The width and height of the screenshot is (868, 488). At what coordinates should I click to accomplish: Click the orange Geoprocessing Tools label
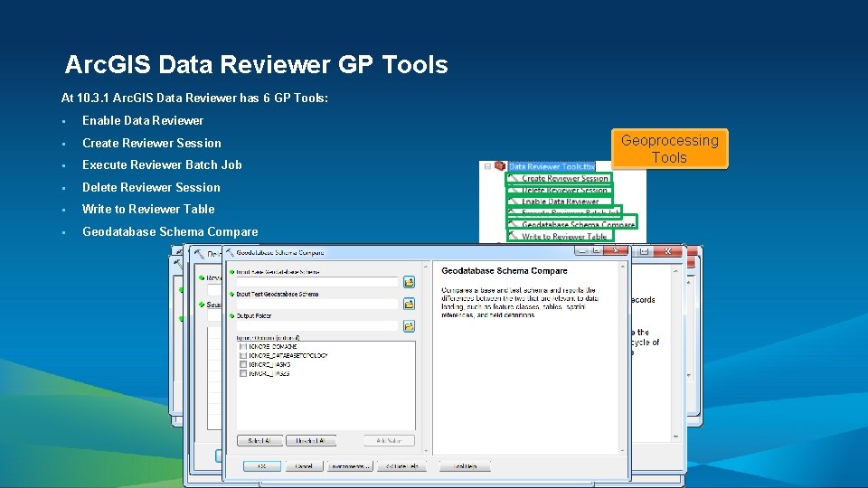(670, 149)
